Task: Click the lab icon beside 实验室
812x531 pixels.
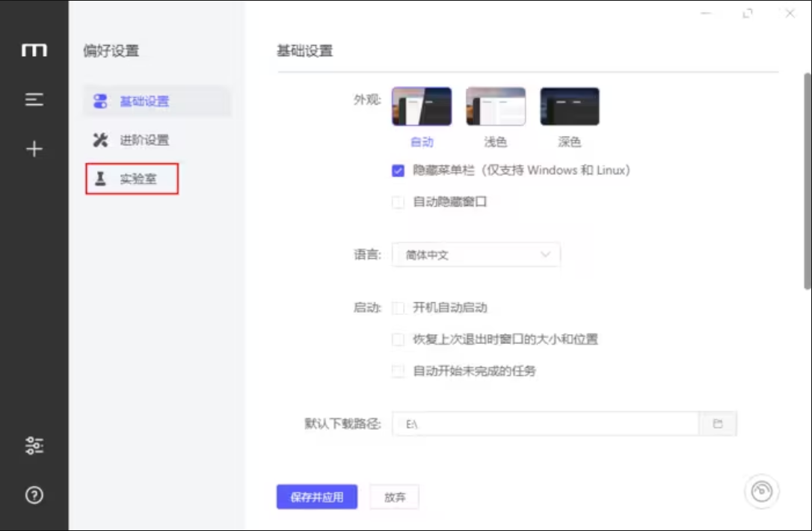Action: 100,179
